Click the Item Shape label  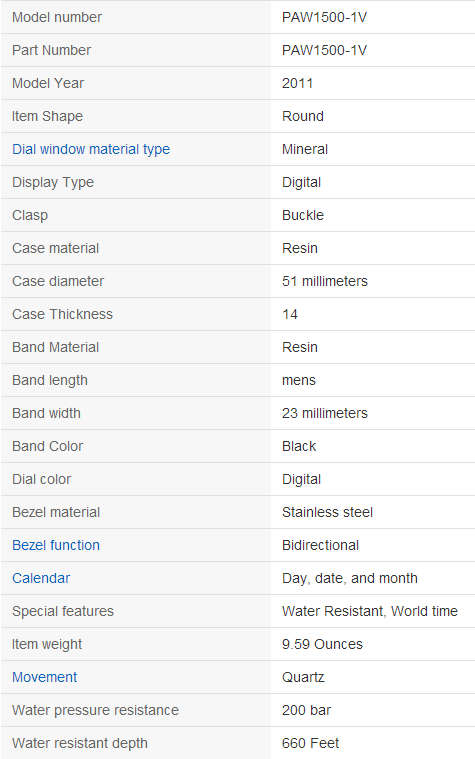point(47,116)
